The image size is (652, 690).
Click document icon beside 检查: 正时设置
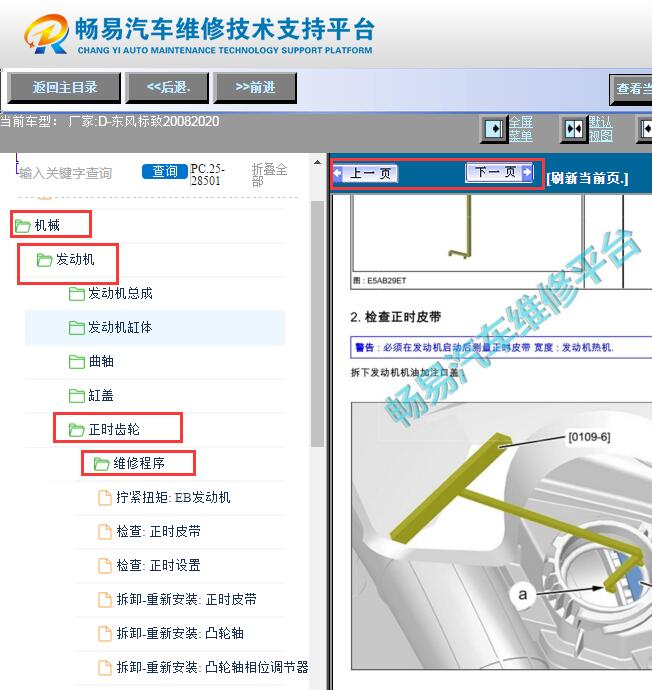pos(104,565)
